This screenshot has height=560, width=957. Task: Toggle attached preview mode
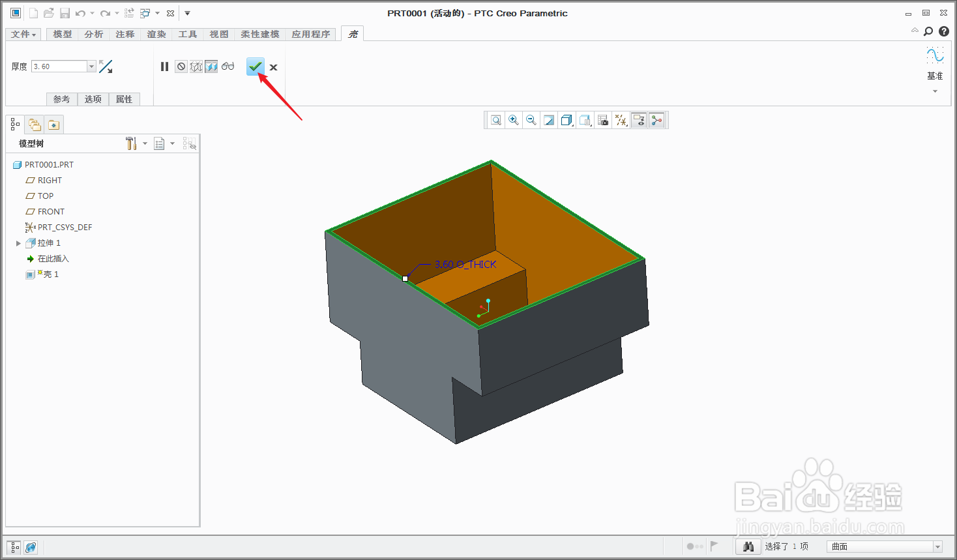tap(211, 66)
